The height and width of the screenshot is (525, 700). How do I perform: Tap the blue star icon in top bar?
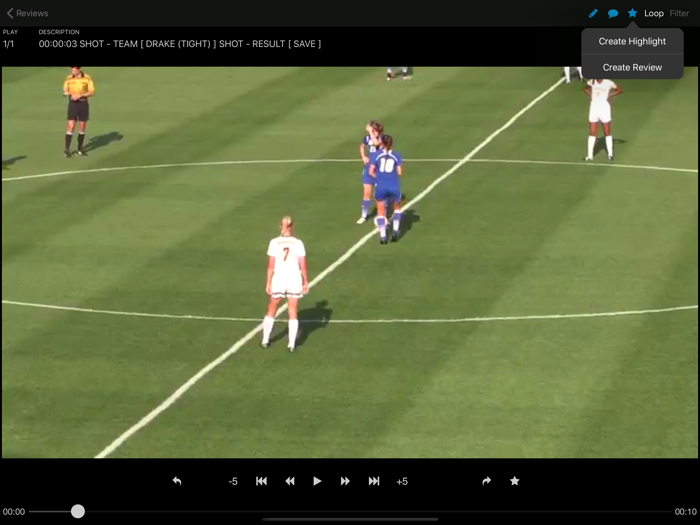tap(632, 13)
